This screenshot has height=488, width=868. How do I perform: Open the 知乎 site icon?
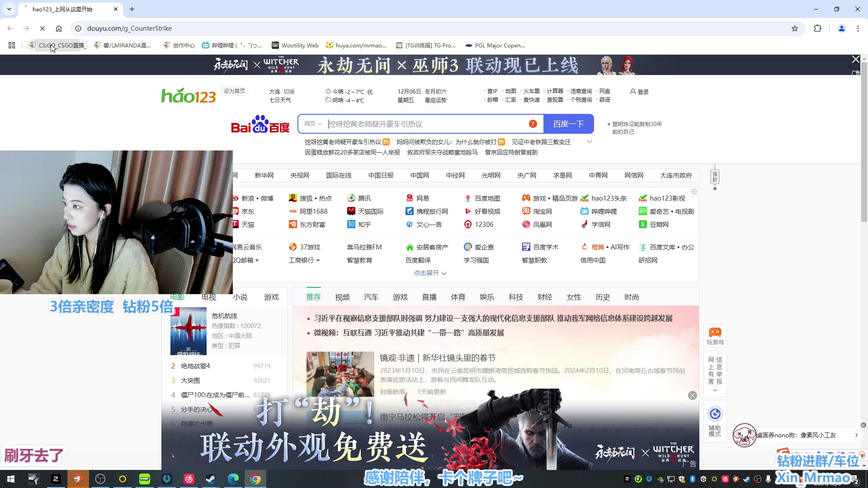click(351, 224)
